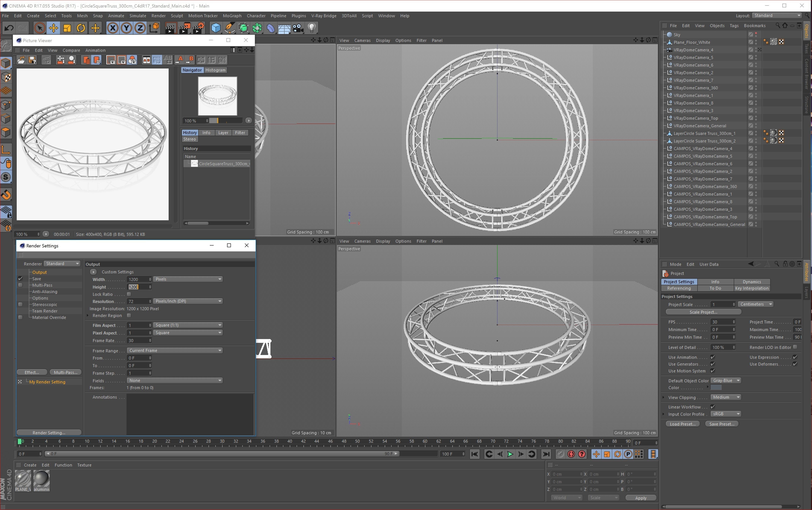Viewport: 812px width, 510px height.
Task: Go to end of animation
Action: (x=546, y=454)
